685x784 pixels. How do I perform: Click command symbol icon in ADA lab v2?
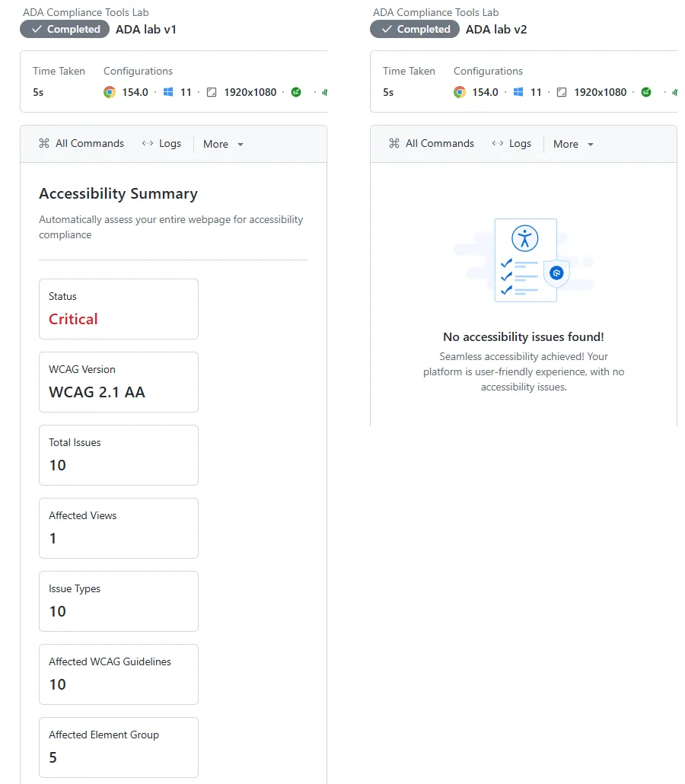[394, 144]
